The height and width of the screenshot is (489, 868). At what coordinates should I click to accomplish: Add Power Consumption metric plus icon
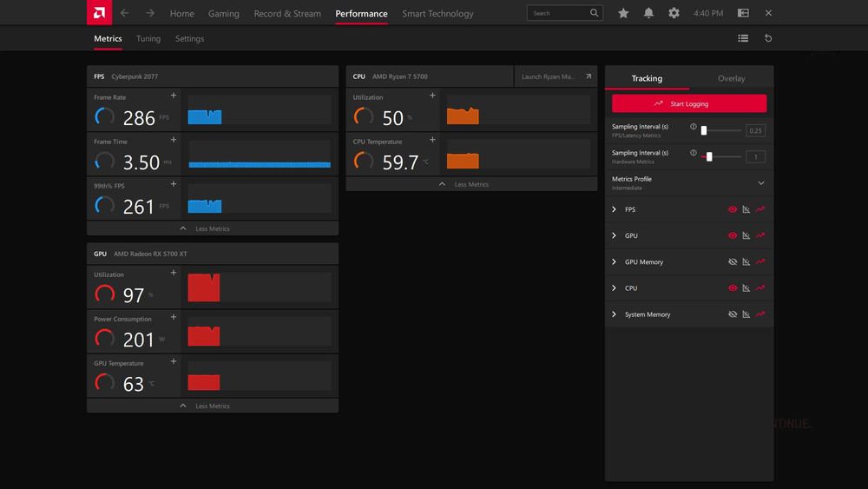click(x=174, y=317)
